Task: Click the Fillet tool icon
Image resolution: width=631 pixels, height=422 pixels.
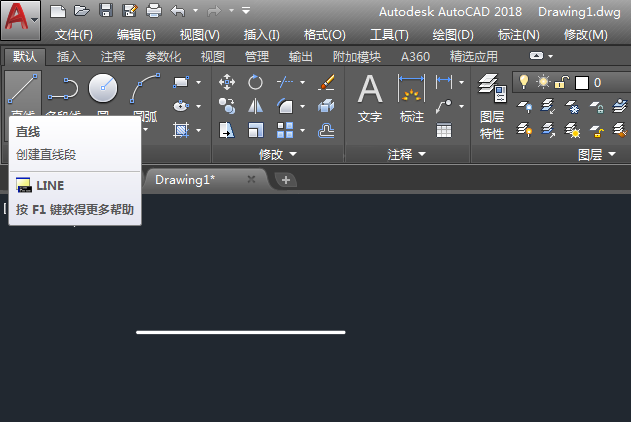Action: tap(285, 106)
